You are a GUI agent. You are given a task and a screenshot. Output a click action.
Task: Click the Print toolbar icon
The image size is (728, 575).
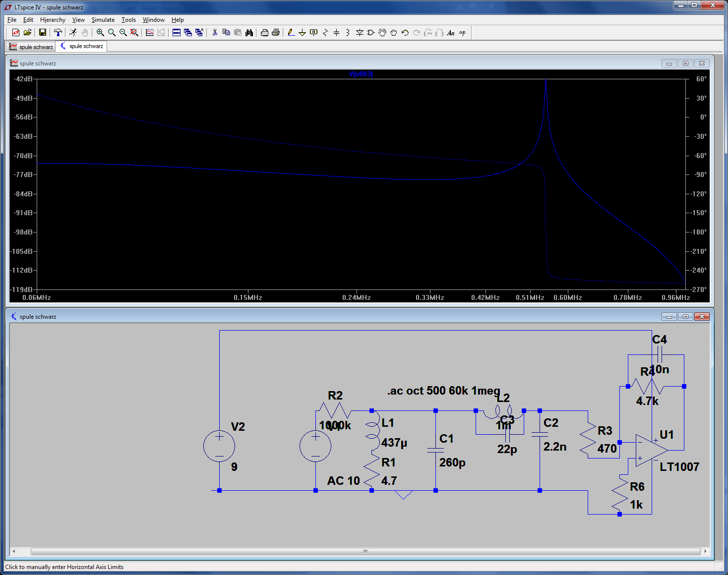[264, 33]
